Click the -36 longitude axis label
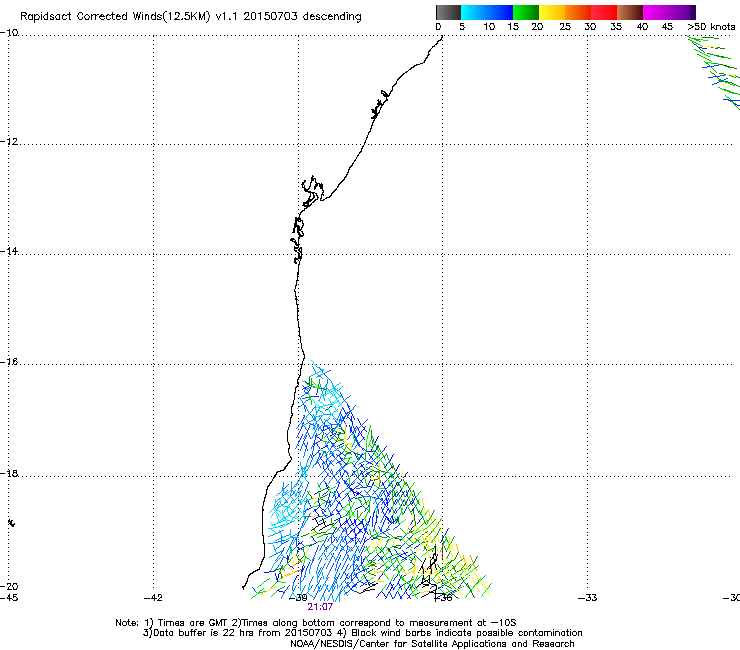The image size is (740, 650). click(443, 598)
